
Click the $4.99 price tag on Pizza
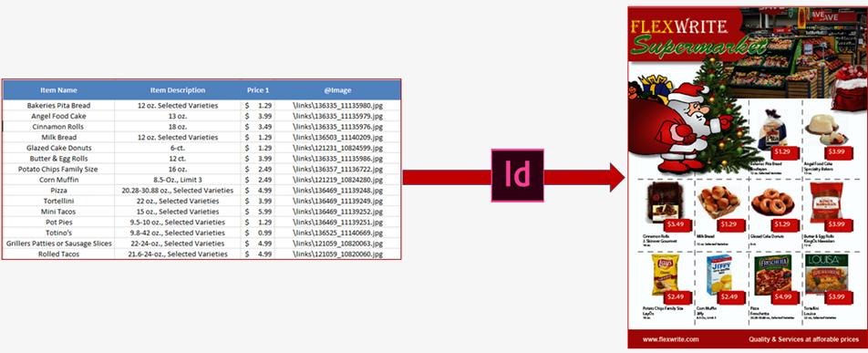[x=782, y=296]
